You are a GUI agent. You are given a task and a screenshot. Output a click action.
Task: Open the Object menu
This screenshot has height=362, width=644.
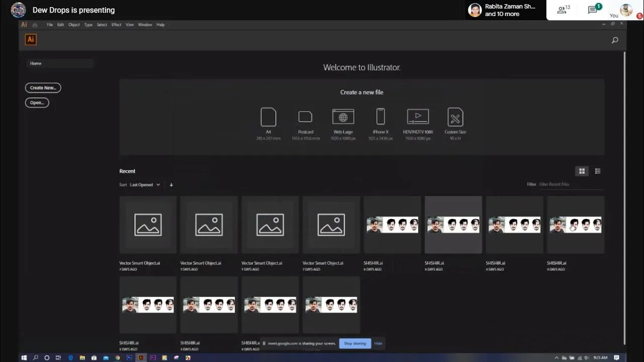[x=74, y=25]
